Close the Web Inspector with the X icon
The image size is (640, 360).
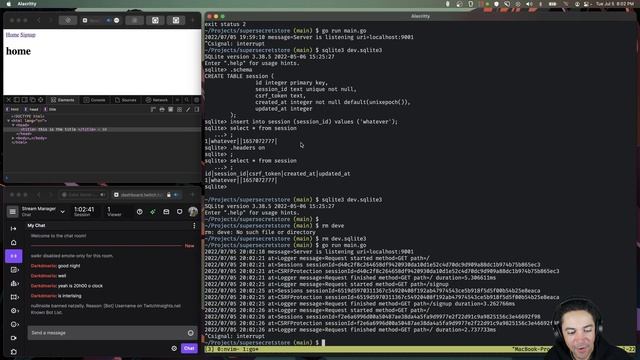9,100
